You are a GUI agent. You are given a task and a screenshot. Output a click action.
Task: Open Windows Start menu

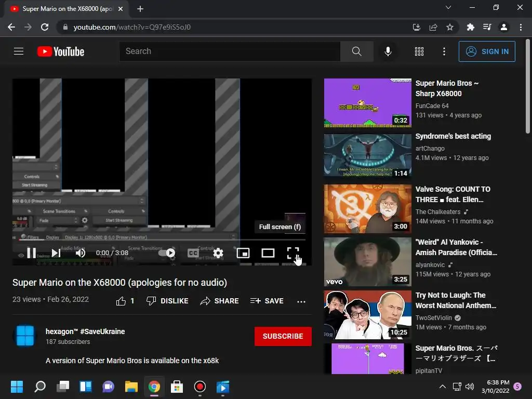(x=17, y=387)
